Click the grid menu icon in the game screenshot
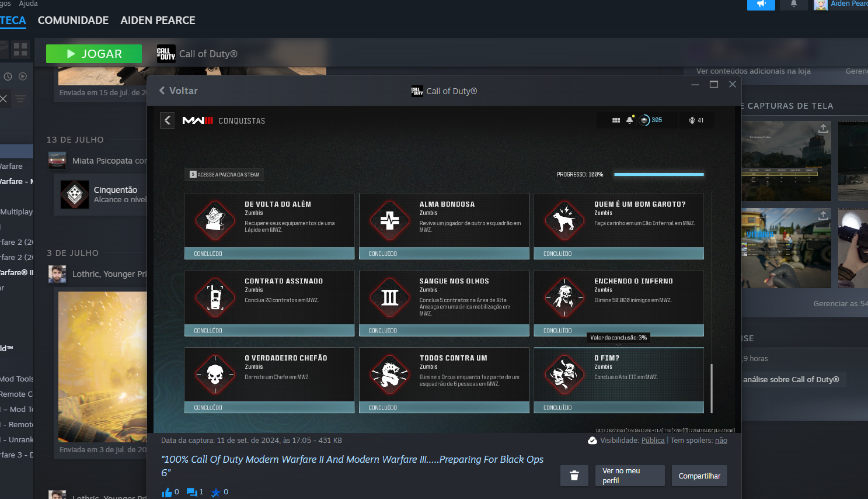 tap(616, 120)
